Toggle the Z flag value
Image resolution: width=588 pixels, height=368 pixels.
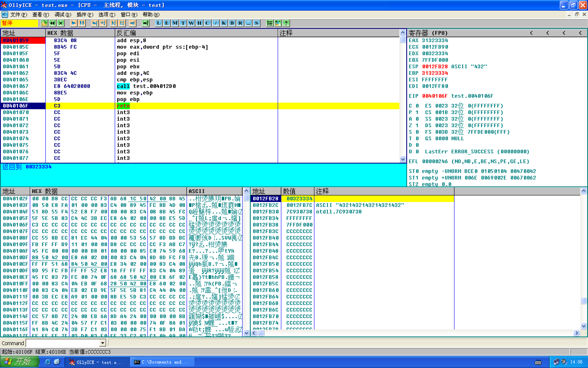(417, 126)
